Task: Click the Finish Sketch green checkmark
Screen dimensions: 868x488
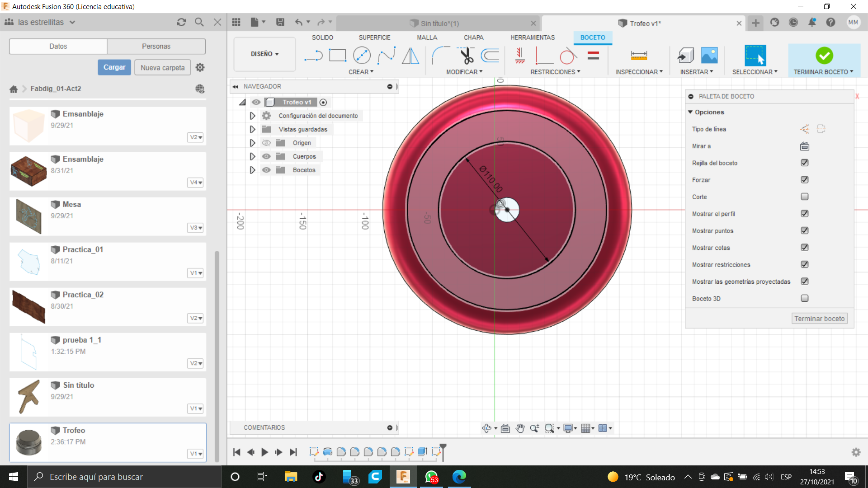Action: pyautogui.click(x=824, y=56)
